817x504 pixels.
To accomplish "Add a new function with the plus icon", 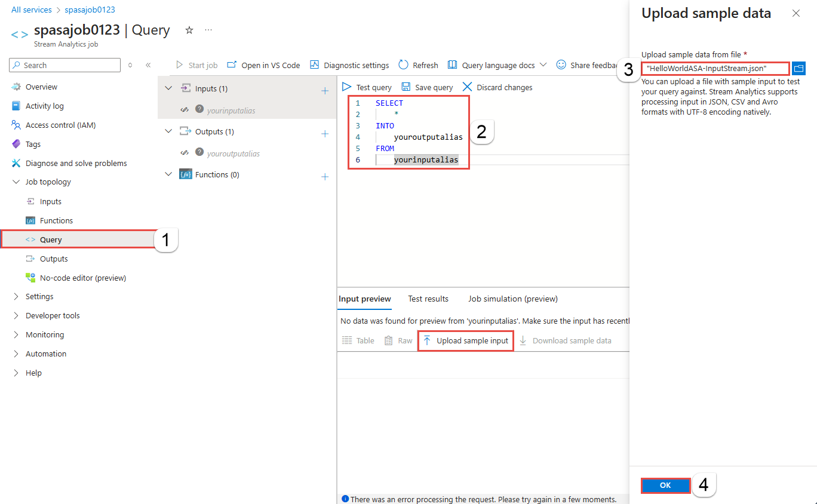I will click(325, 177).
